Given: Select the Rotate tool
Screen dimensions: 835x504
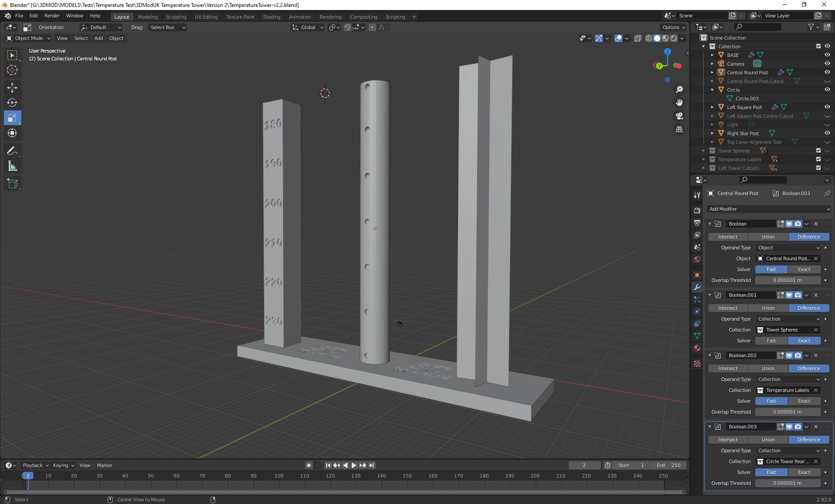Looking at the screenshot, I should pyautogui.click(x=12, y=103).
